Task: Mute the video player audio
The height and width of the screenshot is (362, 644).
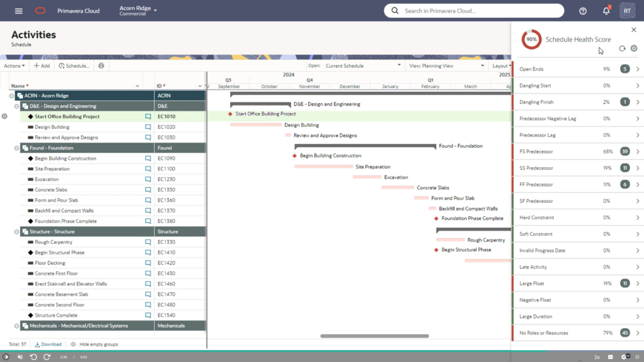Action: pyautogui.click(x=20, y=357)
